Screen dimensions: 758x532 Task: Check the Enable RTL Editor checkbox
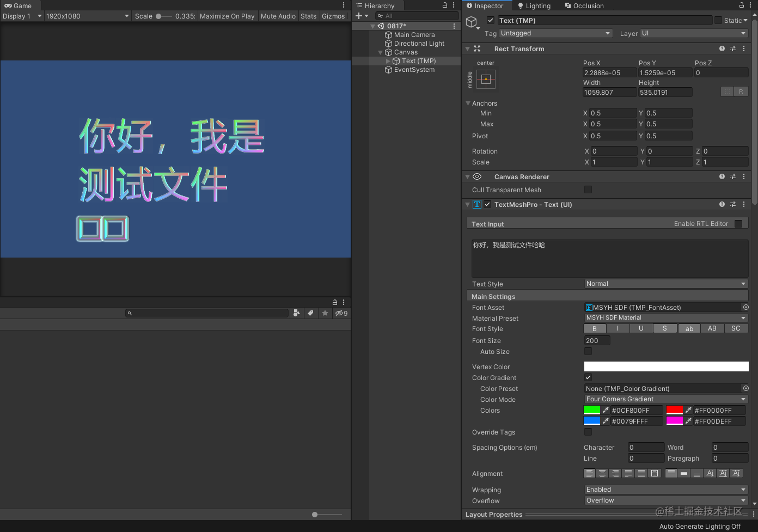tap(739, 223)
